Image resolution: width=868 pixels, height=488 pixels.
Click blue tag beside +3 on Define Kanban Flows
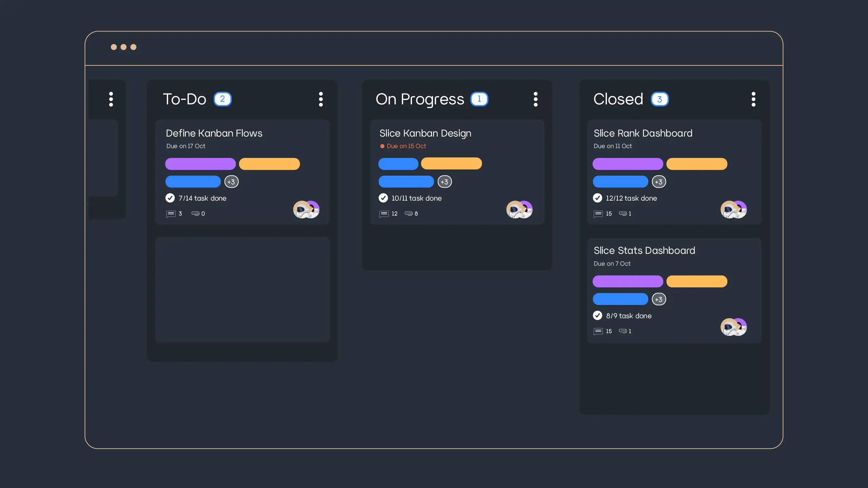coord(193,182)
